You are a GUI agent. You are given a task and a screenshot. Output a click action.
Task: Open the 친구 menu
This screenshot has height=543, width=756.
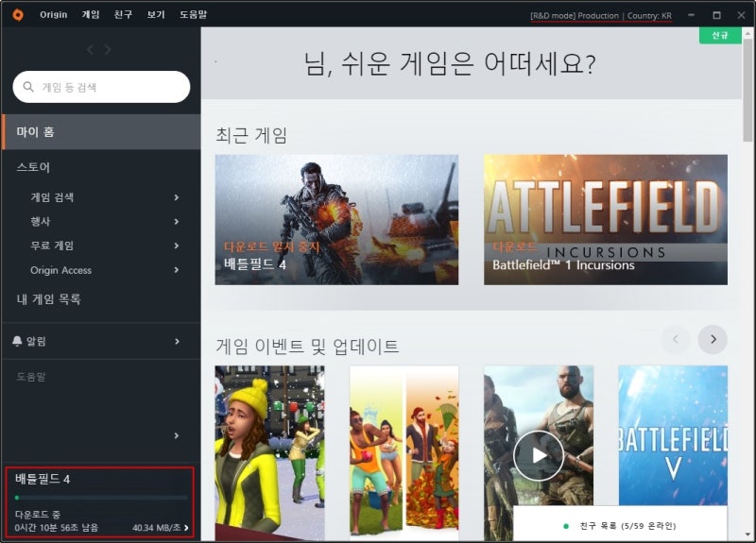(123, 15)
